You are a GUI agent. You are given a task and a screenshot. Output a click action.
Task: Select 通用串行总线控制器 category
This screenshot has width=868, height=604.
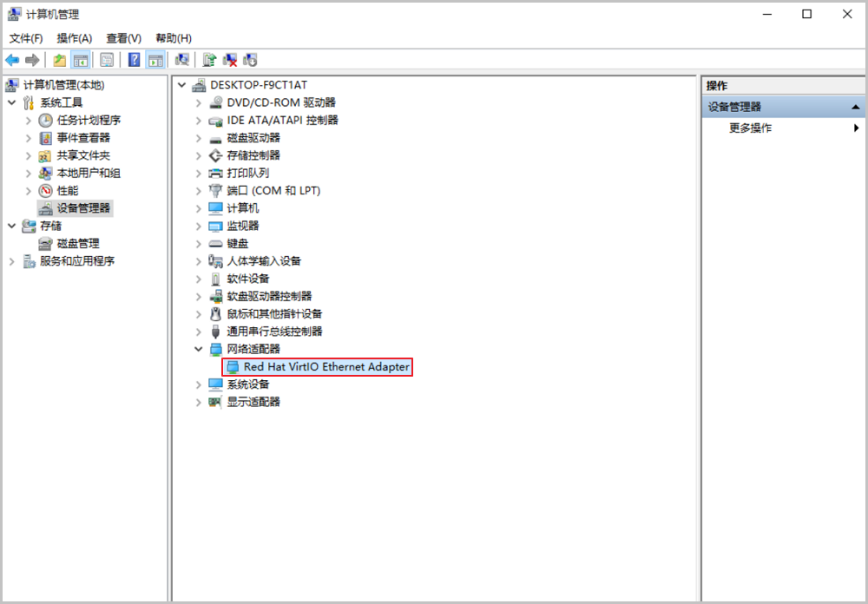[274, 332]
